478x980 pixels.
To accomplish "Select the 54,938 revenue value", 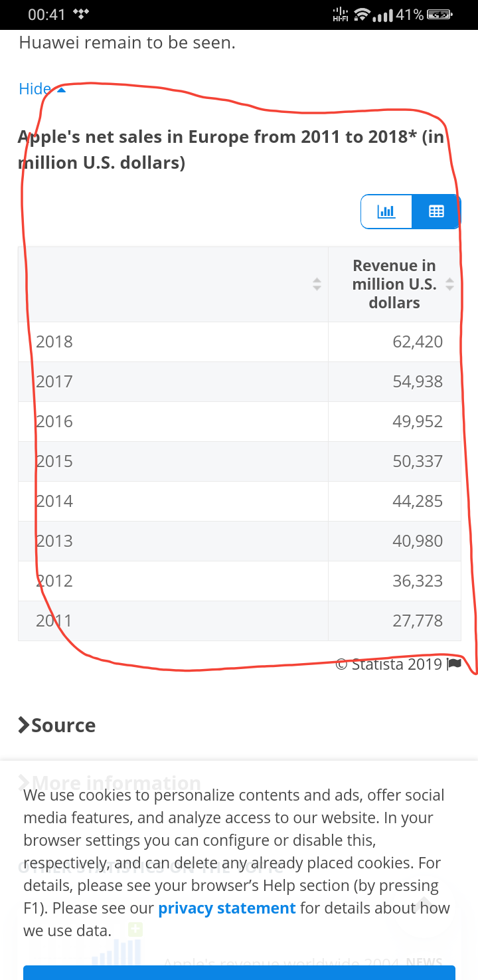I will coord(418,382).
